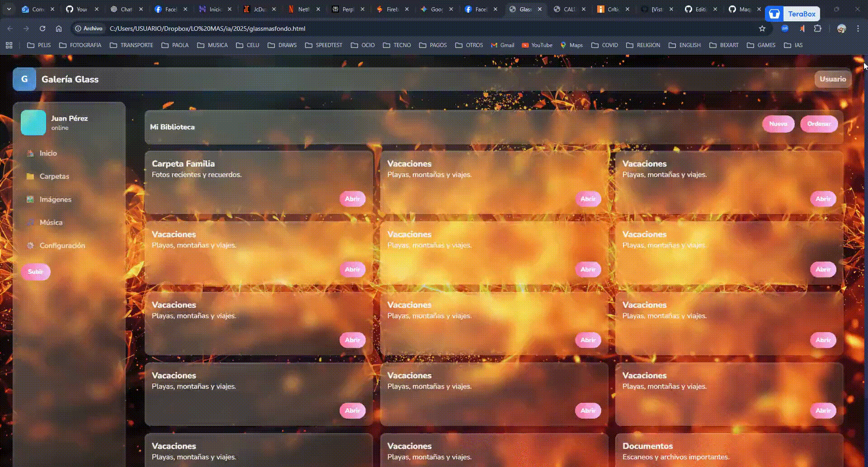Click the Usuario button in header
Viewport: 868px width, 467px height.
click(x=832, y=79)
